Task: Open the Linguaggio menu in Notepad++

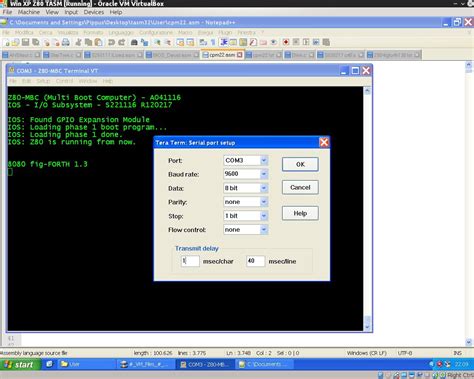Action: click(x=121, y=32)
